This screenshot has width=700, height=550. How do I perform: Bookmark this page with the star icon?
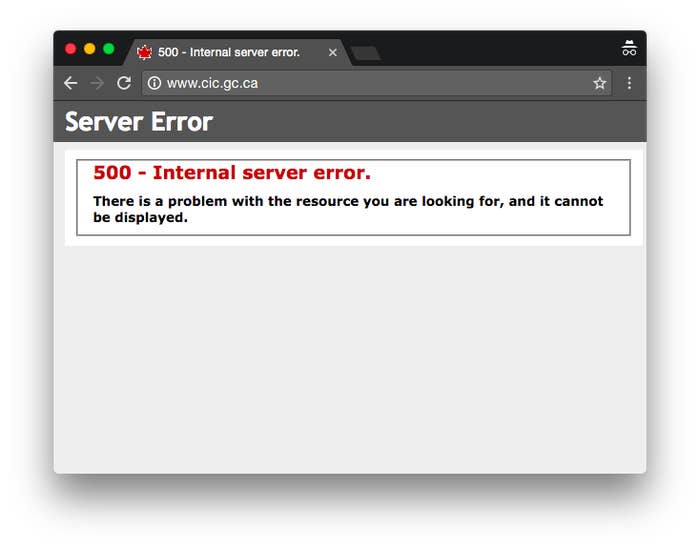600,83
